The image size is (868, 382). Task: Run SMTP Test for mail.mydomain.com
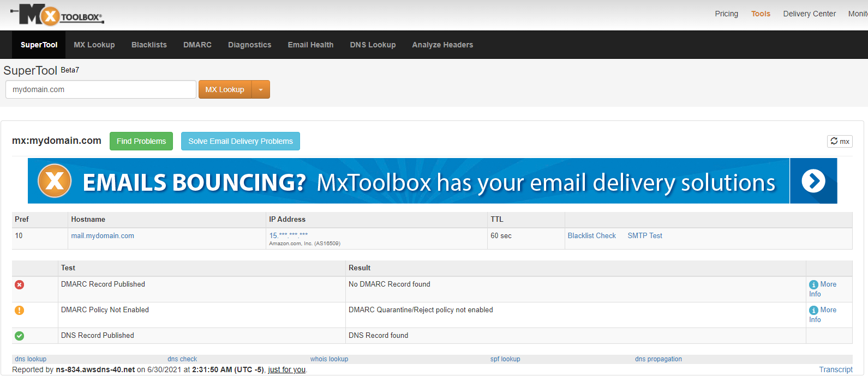645,235
